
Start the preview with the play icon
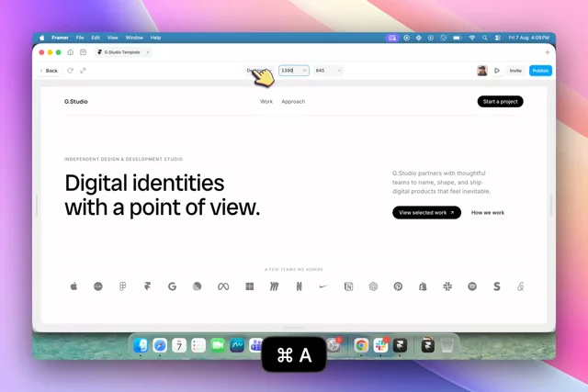(x=497, y=71)
